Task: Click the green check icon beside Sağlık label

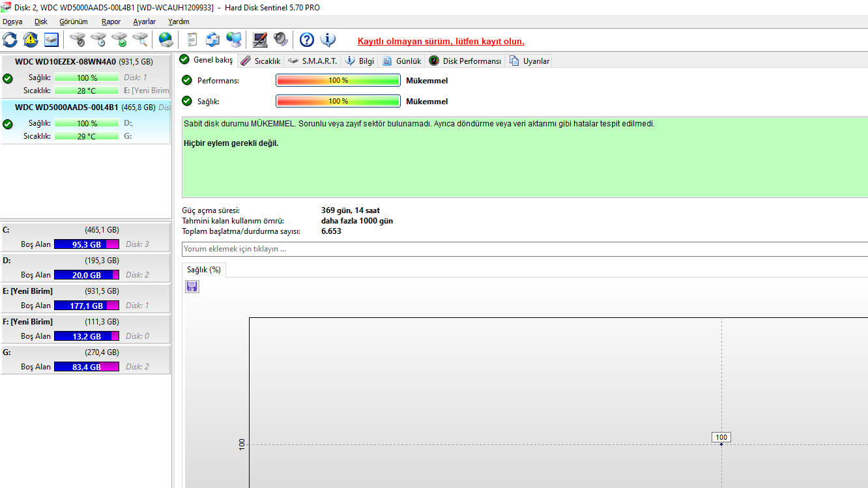Action: click(x=187, y=101)
